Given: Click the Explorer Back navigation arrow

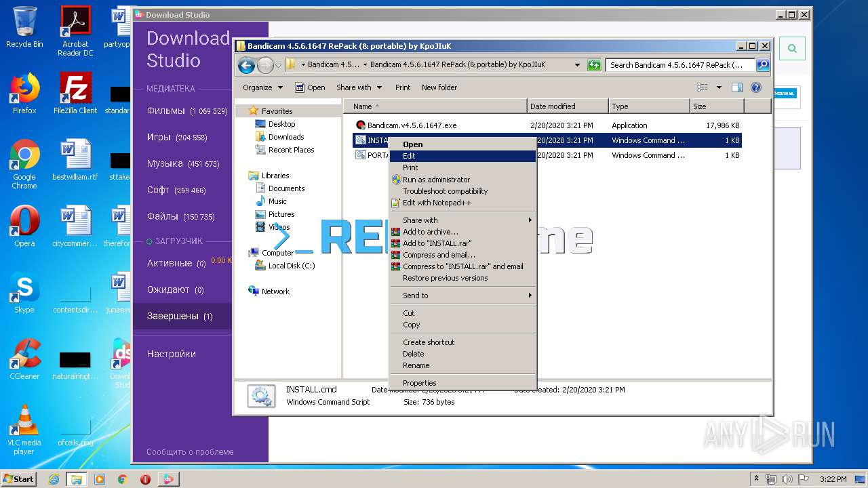Looking at the screenshot, I should point(246,65).
